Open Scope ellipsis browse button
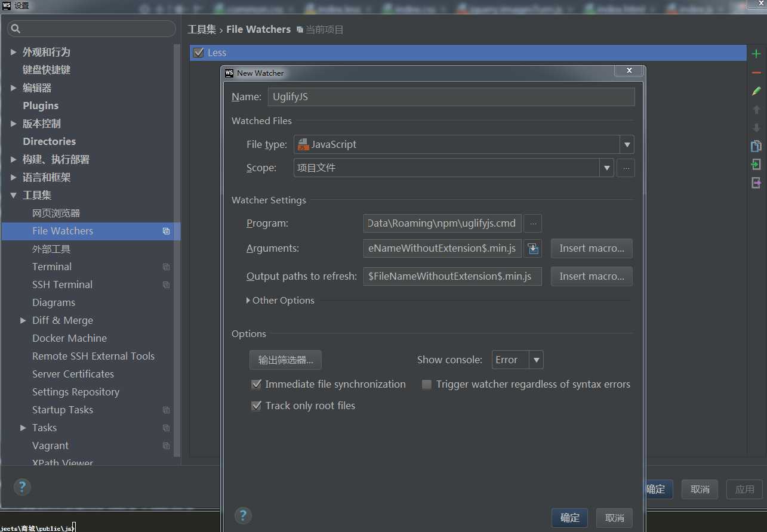This screenshot has height=532, width=767. 626,168
